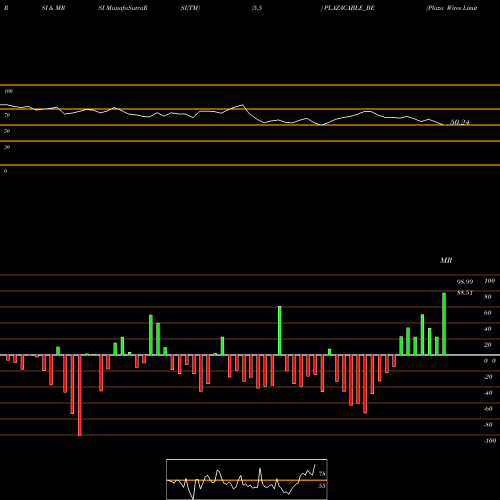Viewport: 500px width, 500px height.
Task: Click the RSI axis label 30
Action: coord(7,147)
